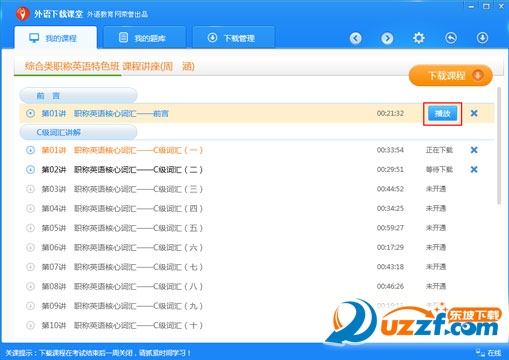The width and height of the screenshot is (509, 360).
Task: Click the 等待下载 status text
Action: coord(439,170)
